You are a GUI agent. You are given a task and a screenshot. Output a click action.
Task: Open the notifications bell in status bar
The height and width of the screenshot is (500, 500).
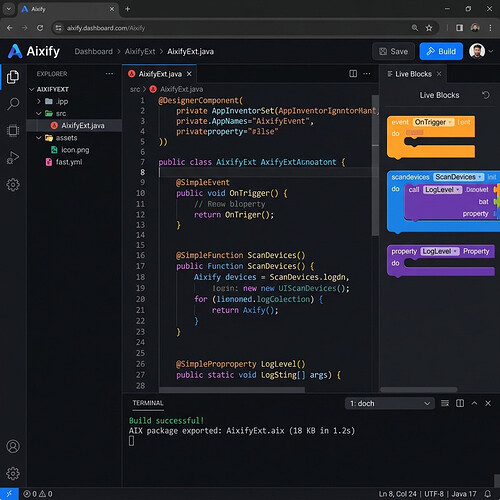[x=488, y=494]
